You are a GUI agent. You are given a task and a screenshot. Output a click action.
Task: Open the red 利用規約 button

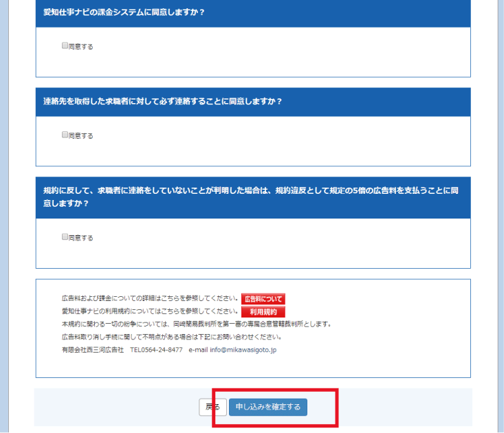coord(263,311)
